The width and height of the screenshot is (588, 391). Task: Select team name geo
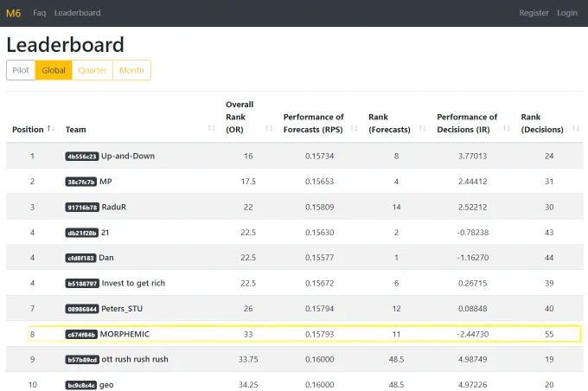click(106, 385)
